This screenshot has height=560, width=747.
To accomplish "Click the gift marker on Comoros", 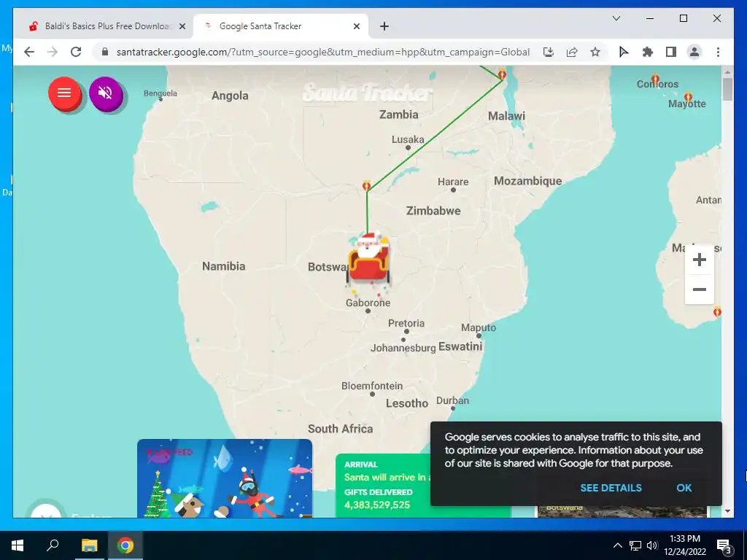I will coord(656,79).
